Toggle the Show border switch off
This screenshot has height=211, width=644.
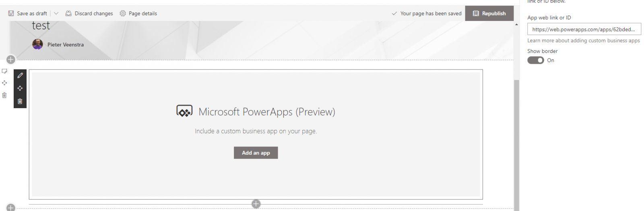pyautogui.click(x=536, y=60)
